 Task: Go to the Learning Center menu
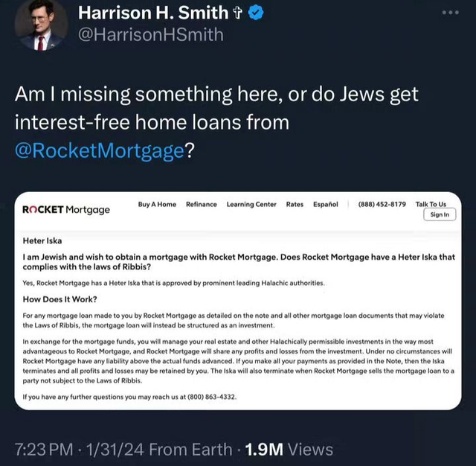(x=251, y=204)
